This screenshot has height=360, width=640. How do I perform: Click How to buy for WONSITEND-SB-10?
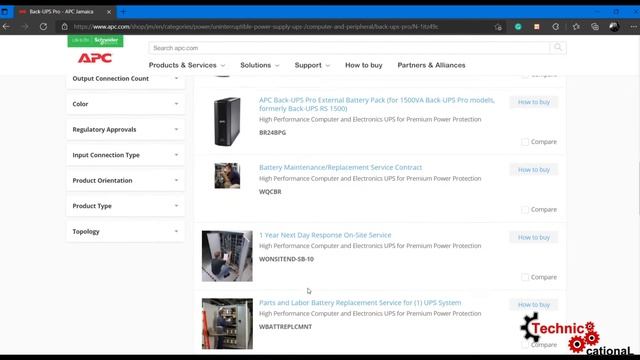point(533,238)
